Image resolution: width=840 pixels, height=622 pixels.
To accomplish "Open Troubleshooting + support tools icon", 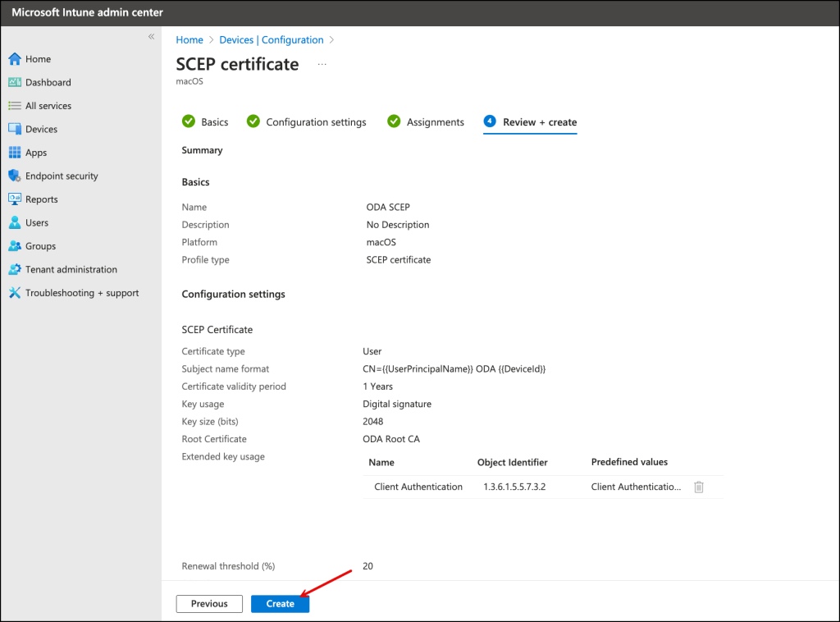I will coord(15,293).
